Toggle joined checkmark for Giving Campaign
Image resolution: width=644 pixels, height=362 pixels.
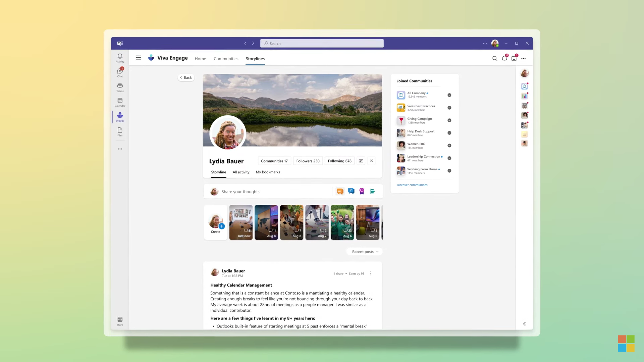click(449, 120)
